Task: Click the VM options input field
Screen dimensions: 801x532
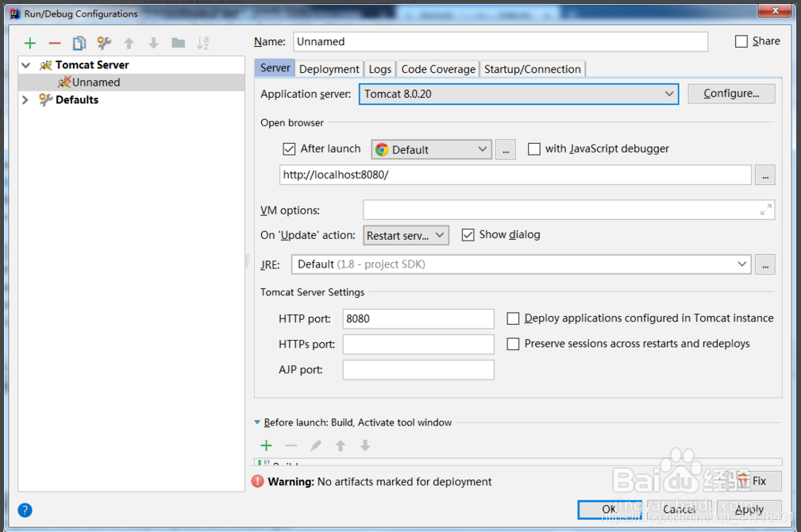Action: 568,210
